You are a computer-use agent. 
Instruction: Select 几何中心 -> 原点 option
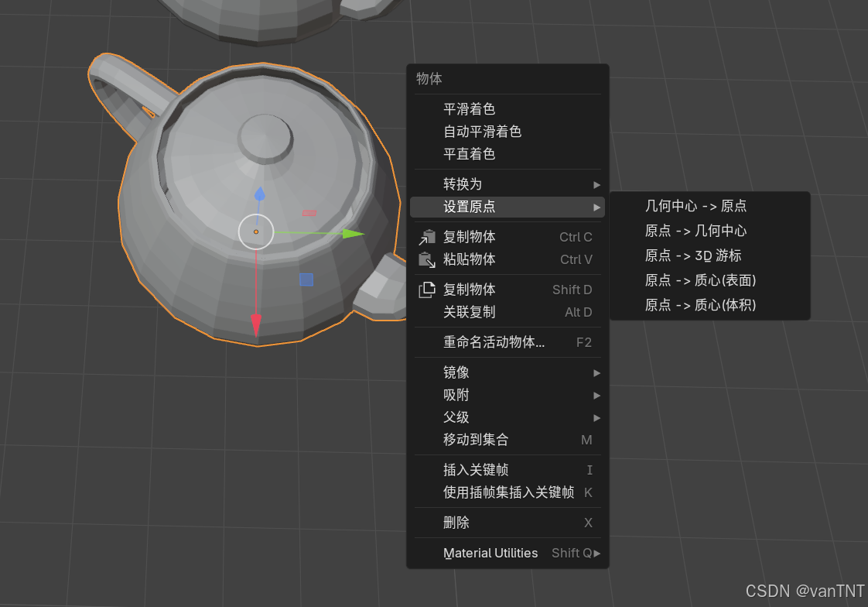[x=709, y=206]
